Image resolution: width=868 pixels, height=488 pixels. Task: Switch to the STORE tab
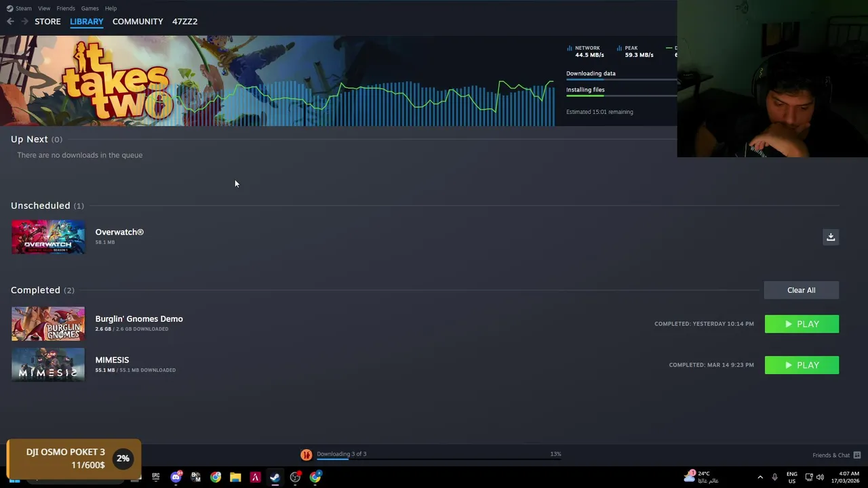[47, 22]
